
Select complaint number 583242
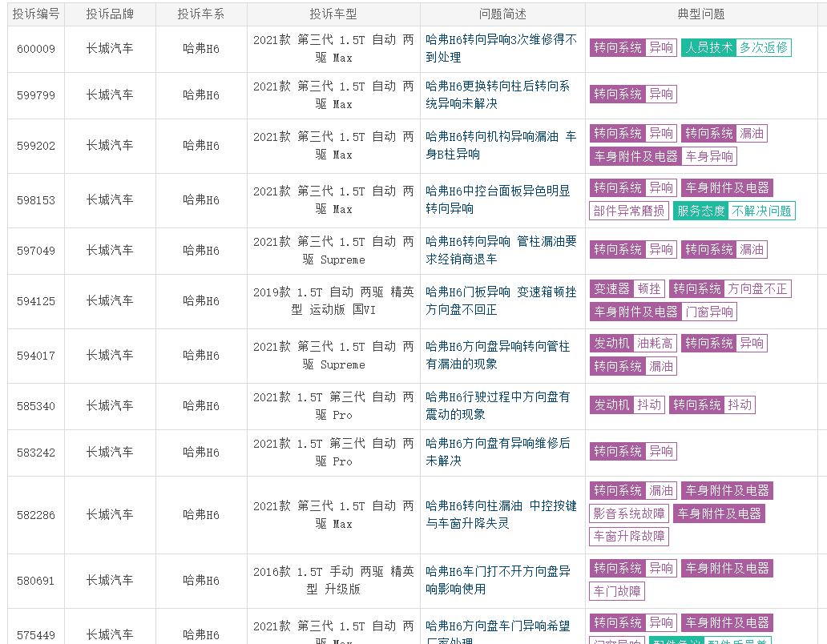click(36, 453)
